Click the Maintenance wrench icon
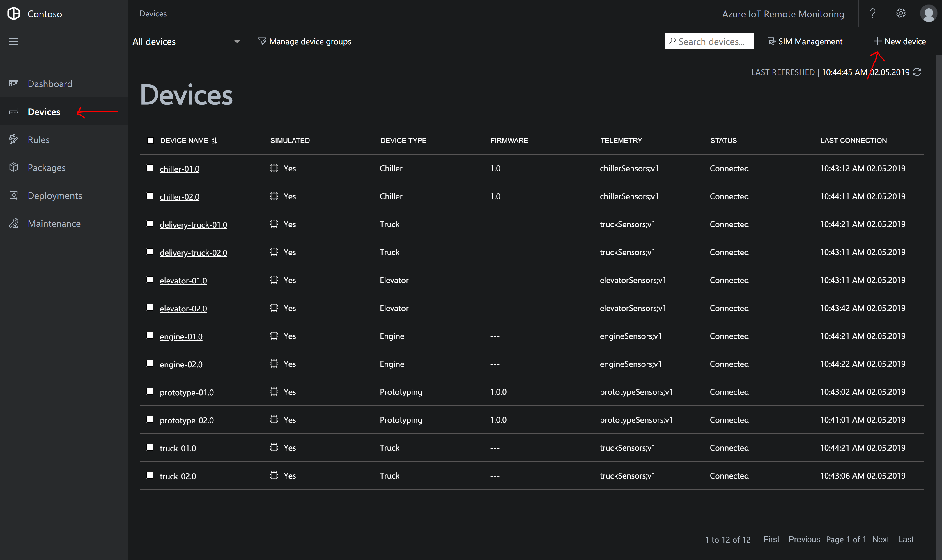Screen dimensions: 942x560 (x=14, y=223)
